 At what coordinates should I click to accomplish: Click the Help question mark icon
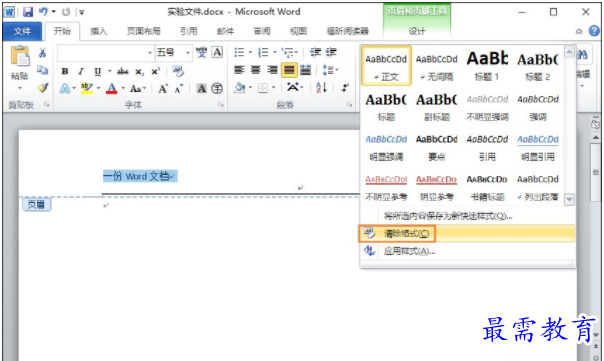594,31
